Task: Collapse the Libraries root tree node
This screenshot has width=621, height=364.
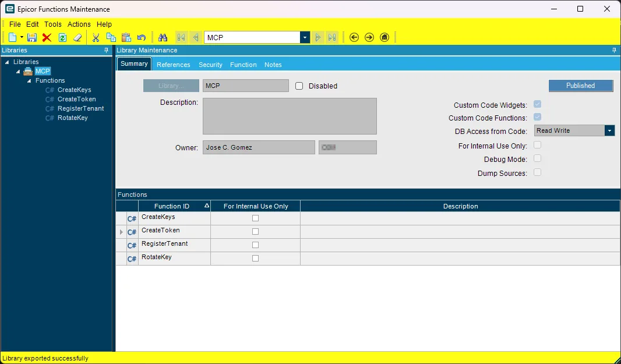Action: (x=7, y=62)
